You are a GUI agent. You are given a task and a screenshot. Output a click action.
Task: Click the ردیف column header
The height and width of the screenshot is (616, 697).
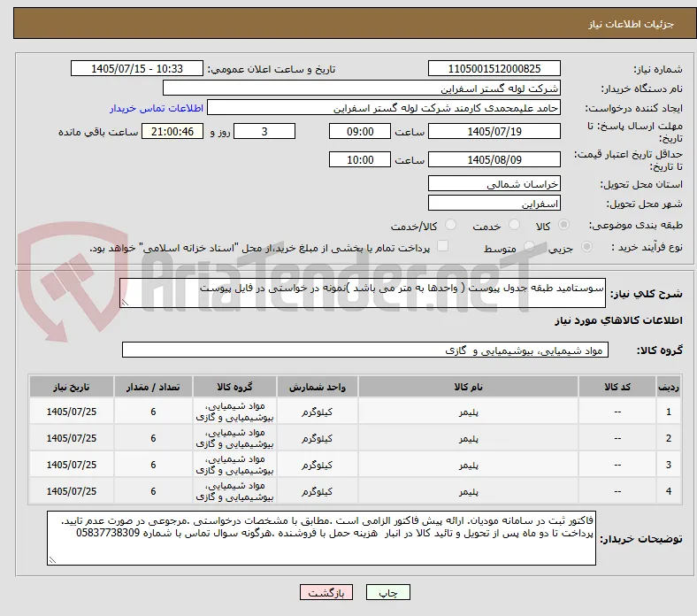(x=668, y=387)
